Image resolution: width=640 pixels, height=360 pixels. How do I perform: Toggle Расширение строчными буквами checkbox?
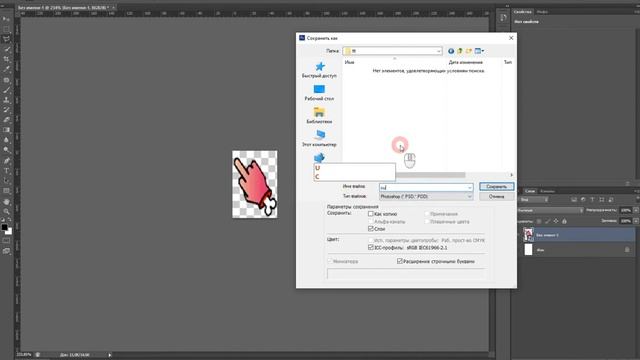coord(400,261)
